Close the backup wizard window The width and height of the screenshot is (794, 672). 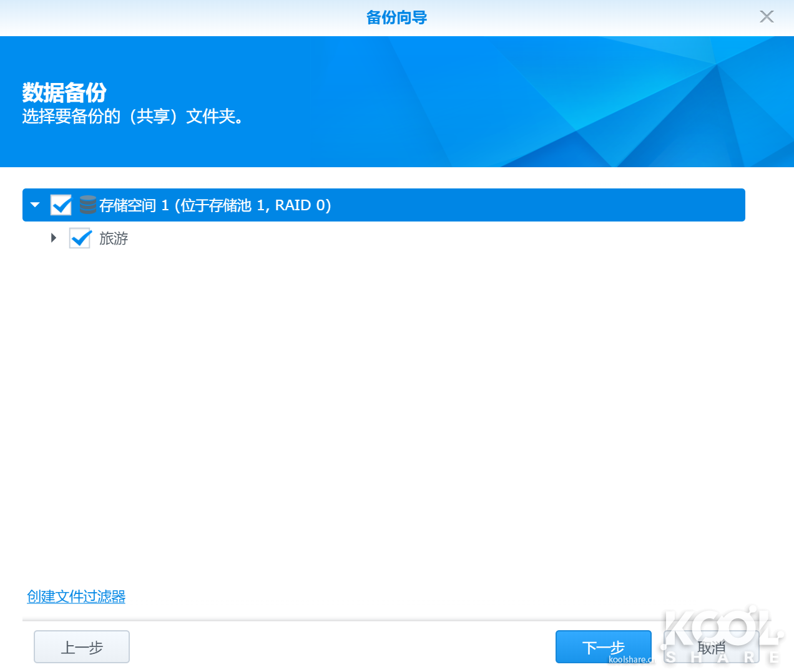pos(767,17)
